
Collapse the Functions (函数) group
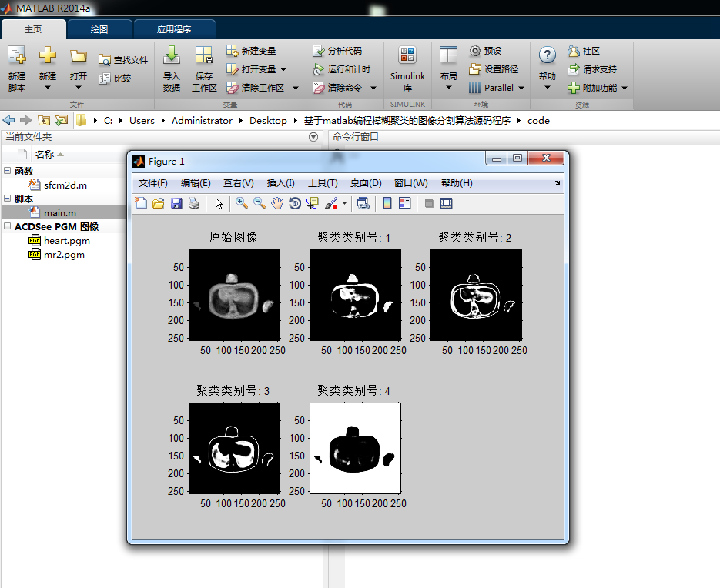8,171
